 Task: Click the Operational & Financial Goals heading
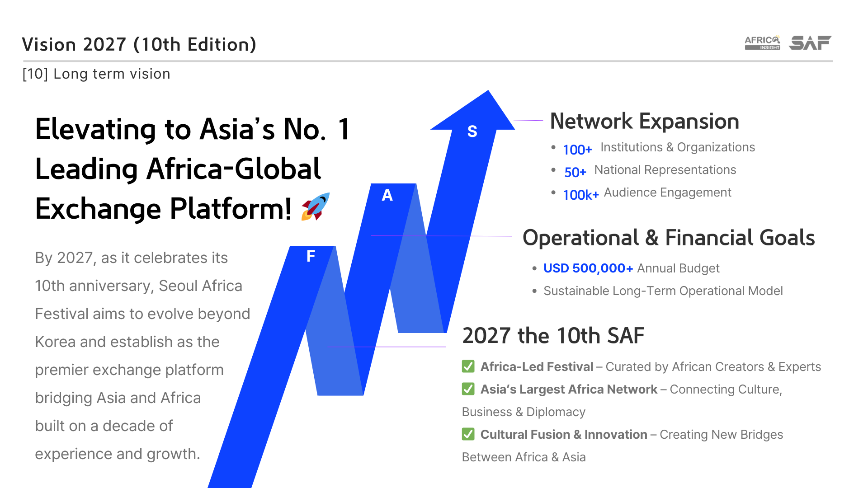pyautogui.click(x=669, y=238)
